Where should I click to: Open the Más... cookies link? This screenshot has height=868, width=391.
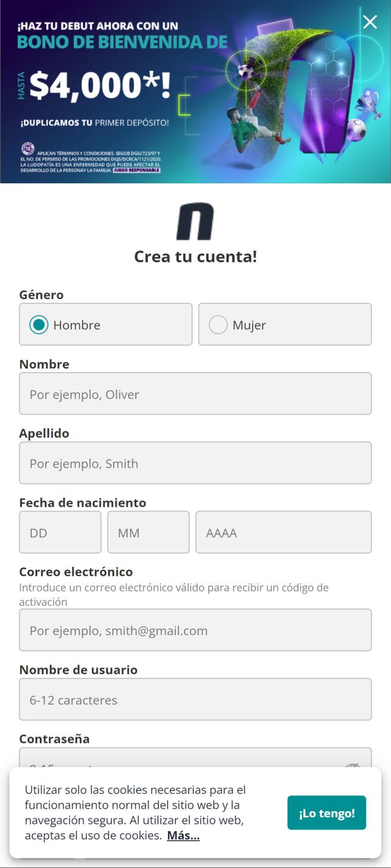(x=183, y=836)
